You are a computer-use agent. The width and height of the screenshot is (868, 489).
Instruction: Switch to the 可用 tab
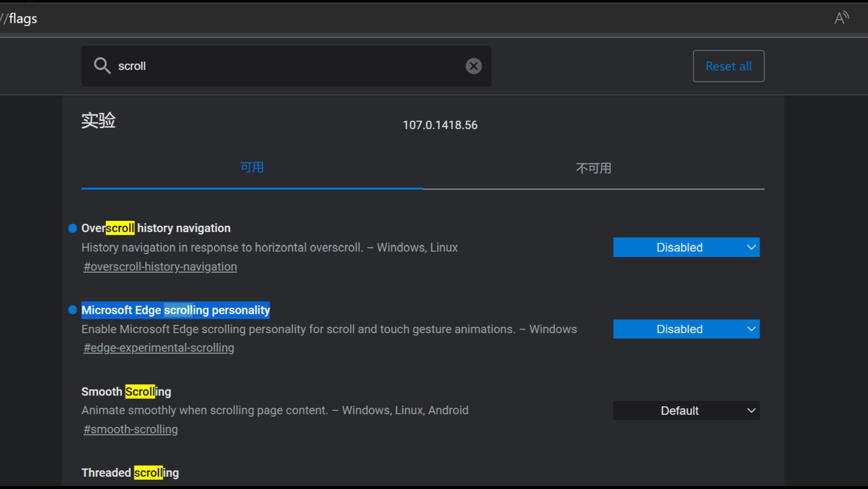[252, 167]
